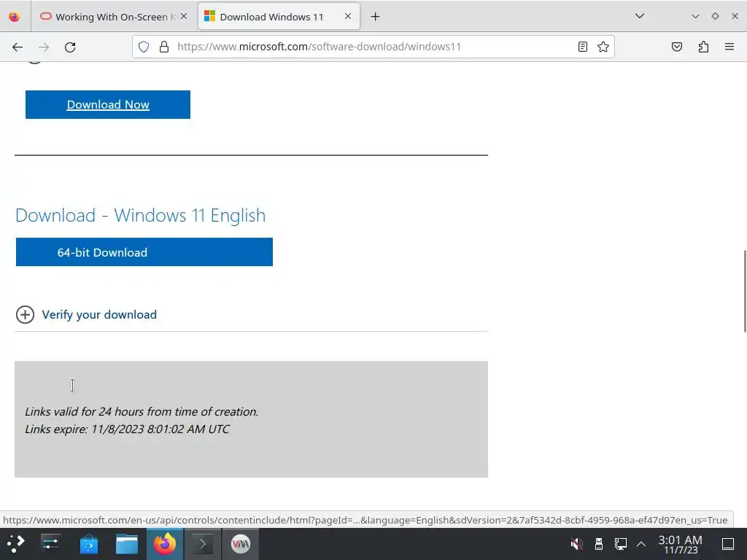Image resolution: width=747 pixels, height=560 pixels.
Task: List all tabs dropdown arrow
Action: tap(640, 16)
